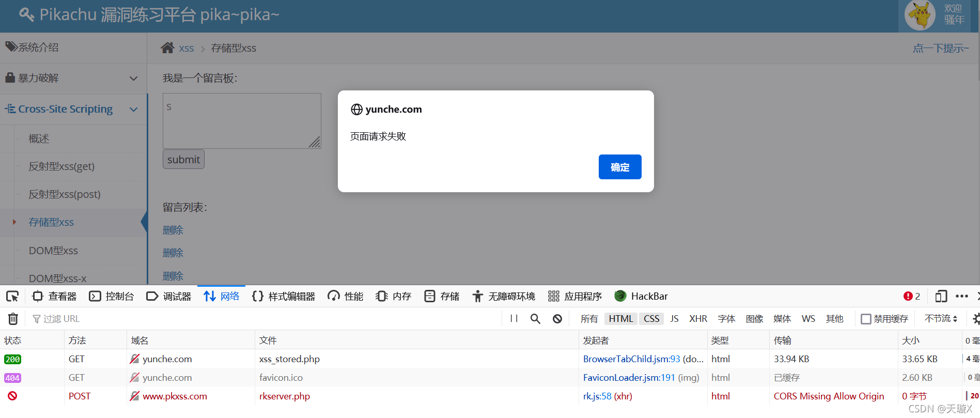
Task: Open the devtools error count badge
Action: (912, 296)
